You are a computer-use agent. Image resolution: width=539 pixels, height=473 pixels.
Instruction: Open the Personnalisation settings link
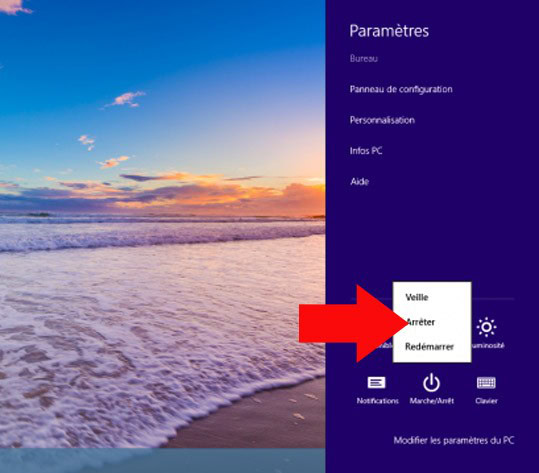(382, 120)
